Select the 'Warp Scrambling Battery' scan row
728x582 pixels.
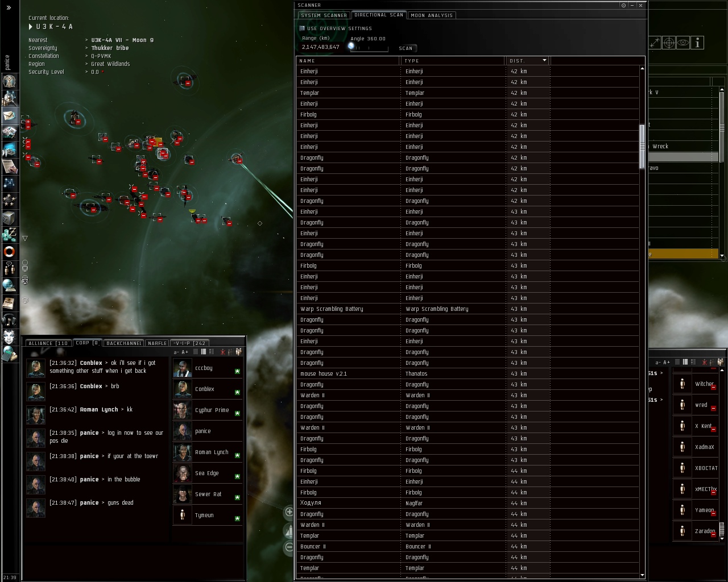click(x=468, y=309)
